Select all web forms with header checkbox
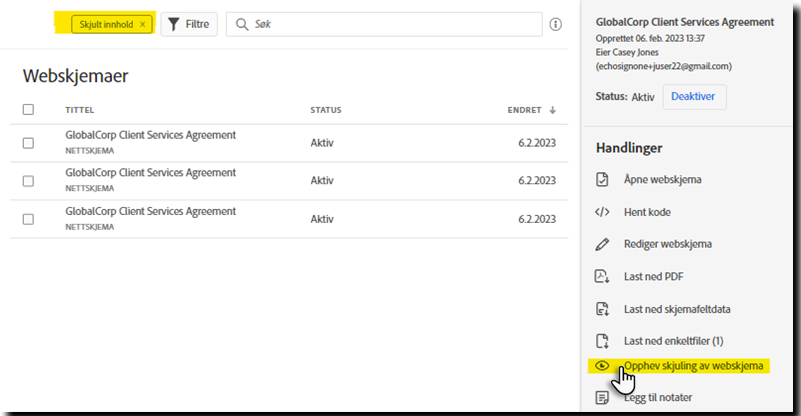 coord(28,109)
